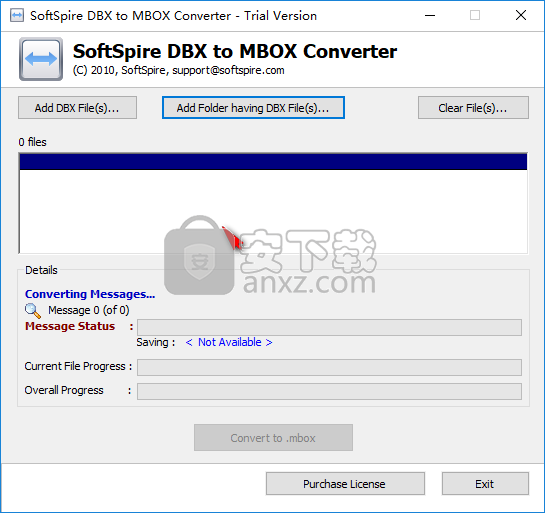Exit the converter application
Viewport: 545px width, 513px height.
point(485,483)
